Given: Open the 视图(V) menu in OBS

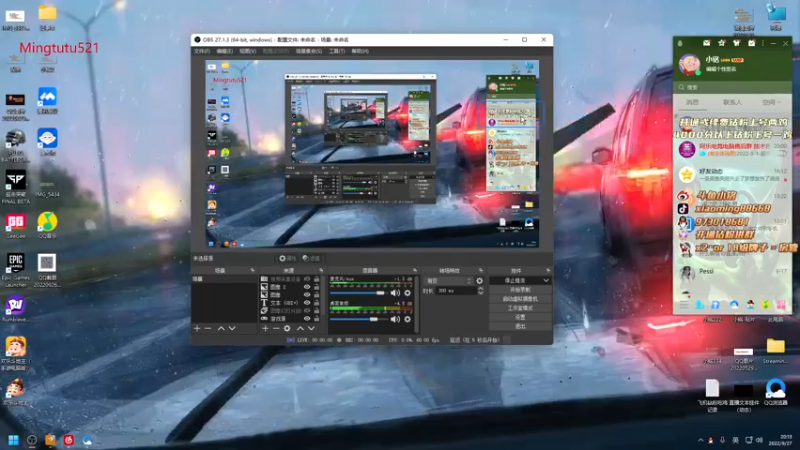Looking at the screenshot, I should [247, 51].
